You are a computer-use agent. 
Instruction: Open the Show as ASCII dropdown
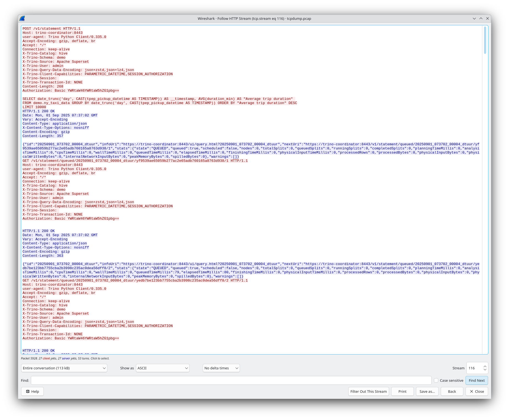[163, 368]
